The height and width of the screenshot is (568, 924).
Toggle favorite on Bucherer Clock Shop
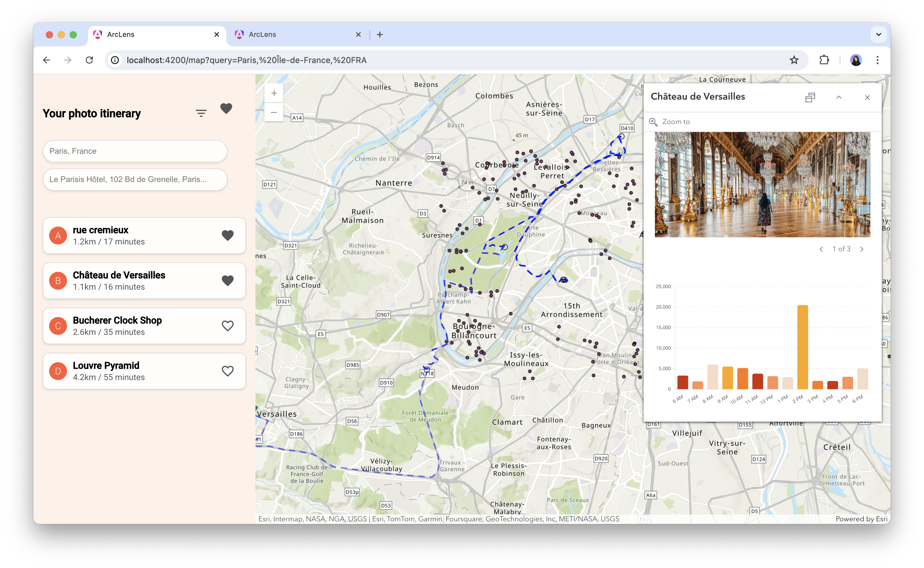pyautogui.click(x=227, y=326)
